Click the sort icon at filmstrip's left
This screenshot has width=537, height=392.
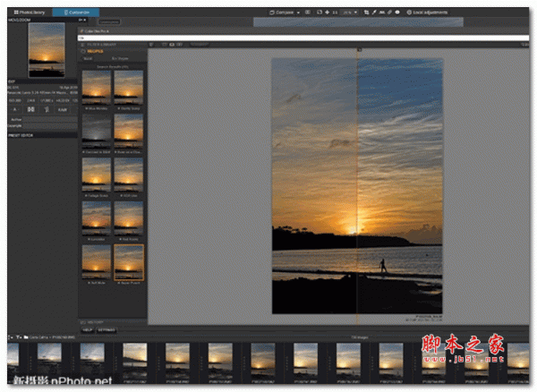point(10,337)
